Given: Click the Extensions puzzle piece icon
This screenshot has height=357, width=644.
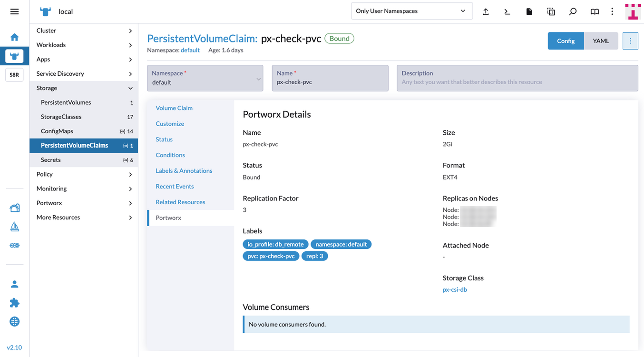Looking at the screenshot, I should tap(14, 303).
